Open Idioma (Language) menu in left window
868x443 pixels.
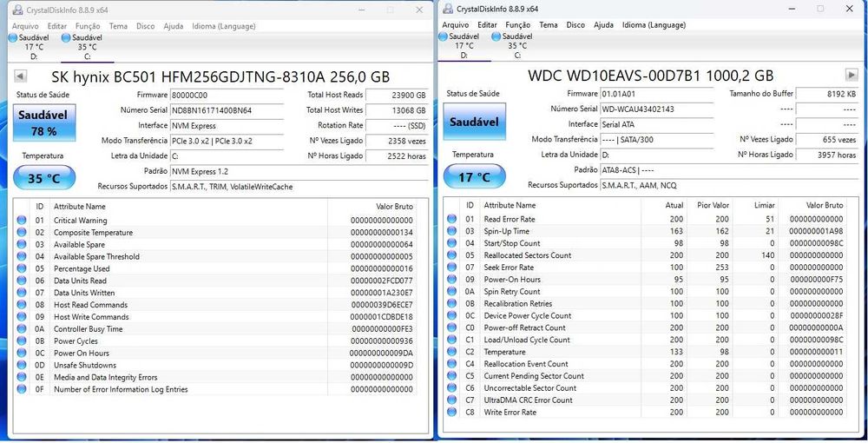224,26
